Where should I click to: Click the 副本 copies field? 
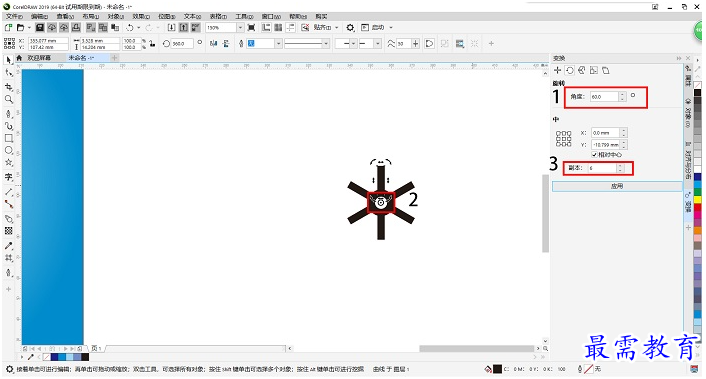pos(602,168)
